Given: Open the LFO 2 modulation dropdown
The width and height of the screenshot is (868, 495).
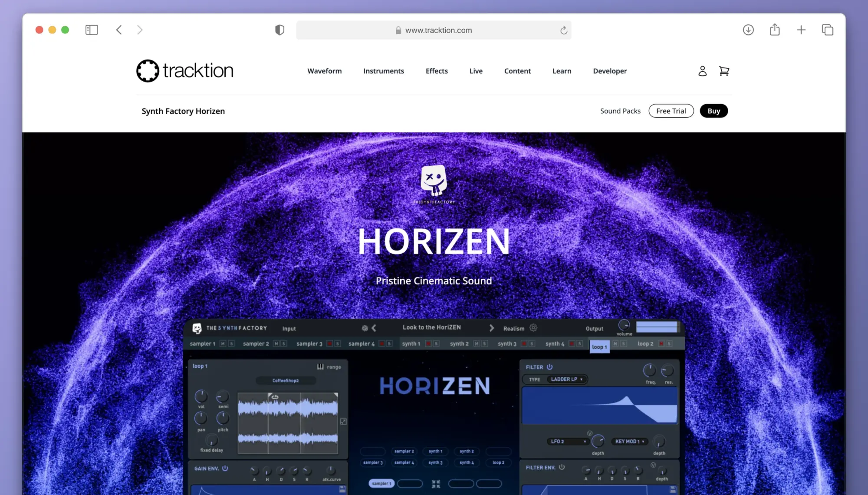Looking at the screenshot, I should (568, 442).
